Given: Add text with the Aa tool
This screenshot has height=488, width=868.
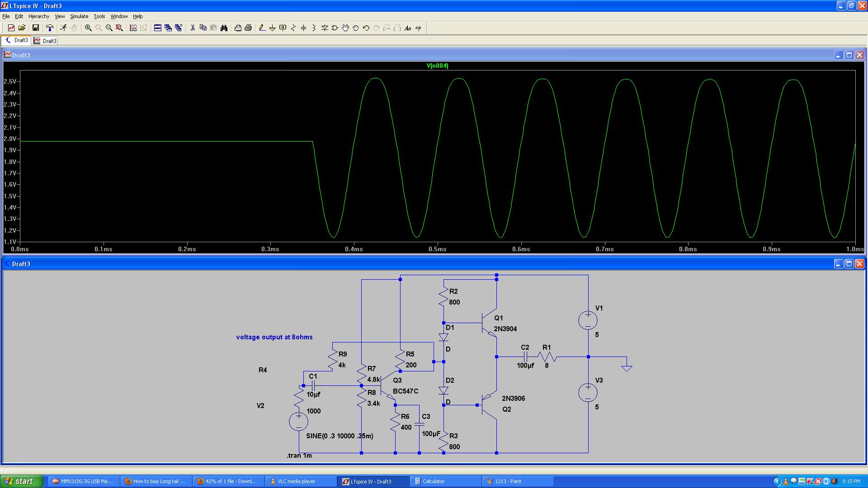Looking at the screenshot, I should 408,28.
